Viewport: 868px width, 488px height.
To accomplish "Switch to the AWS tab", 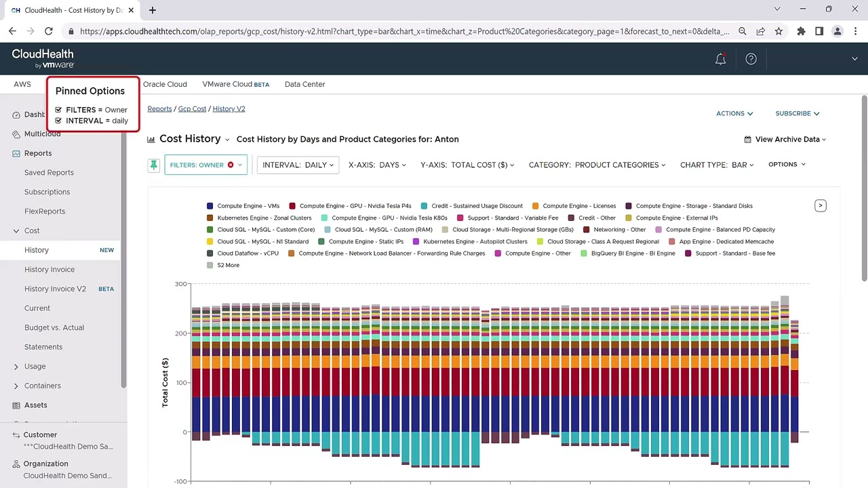I will 22,84.
